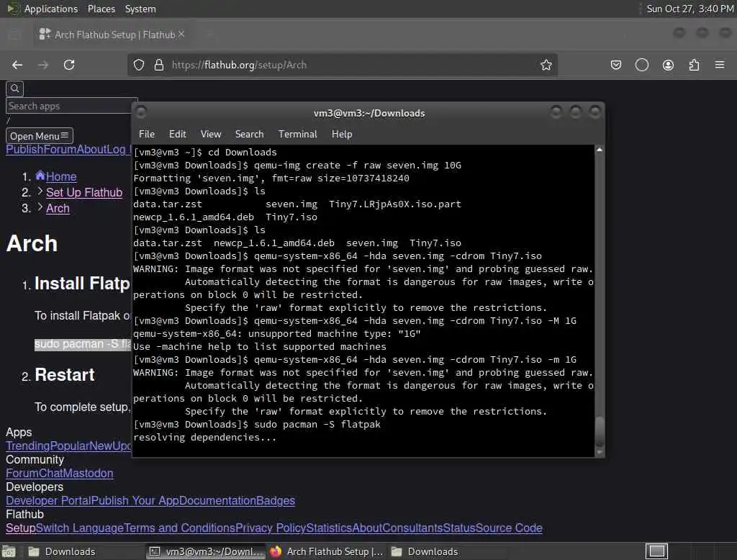This screenshot has height=560, width=737.
Task: Open the Applications panel menu
Action: coord(51,9)
